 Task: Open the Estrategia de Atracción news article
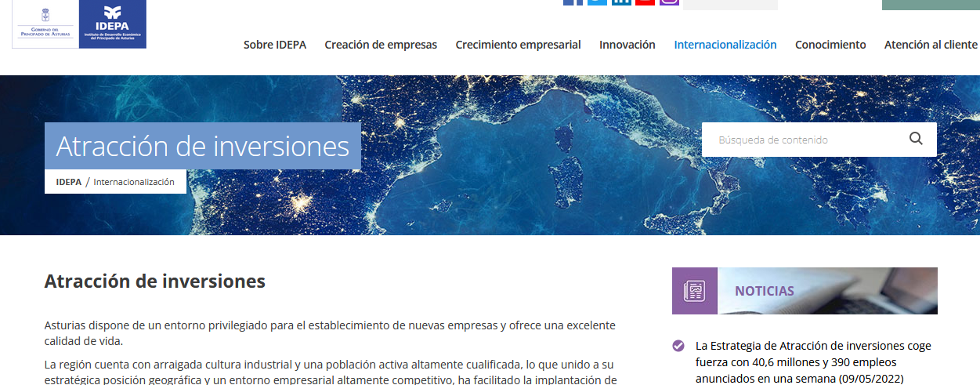pyautogui.click(x=812, y=361)
